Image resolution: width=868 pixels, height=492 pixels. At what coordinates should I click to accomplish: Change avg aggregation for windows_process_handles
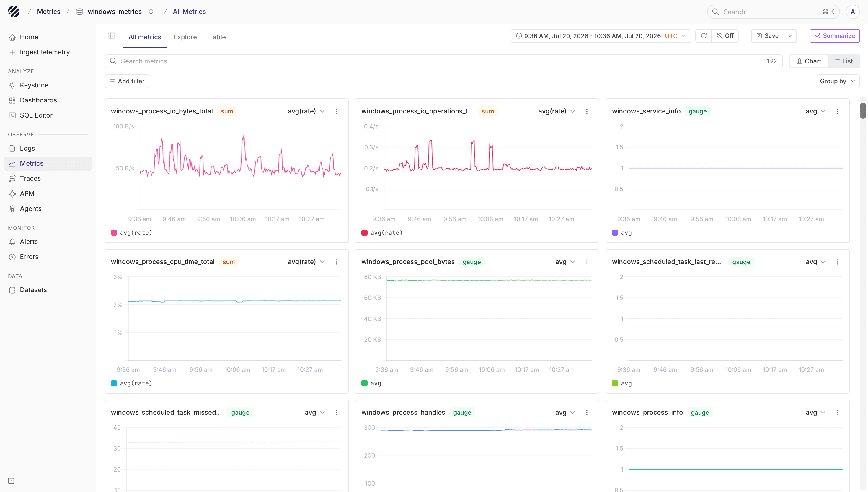click(565, 413)
